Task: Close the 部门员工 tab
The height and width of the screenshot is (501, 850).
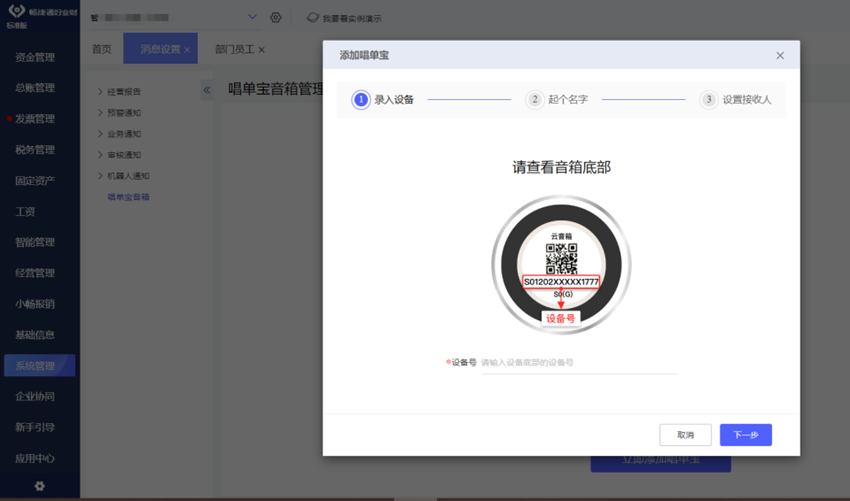Action: 261,50
